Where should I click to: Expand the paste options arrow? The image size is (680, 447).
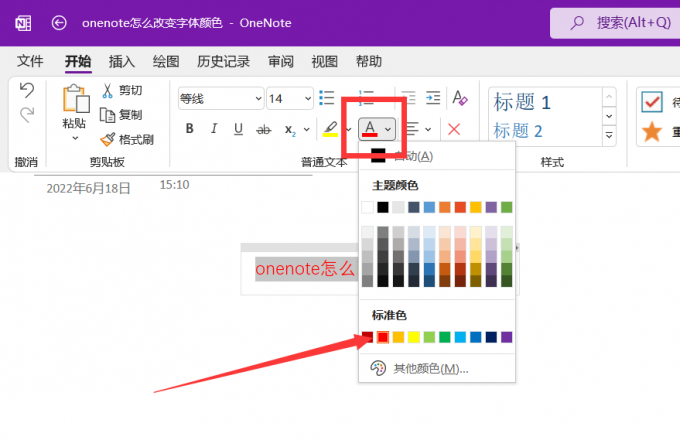75,138
